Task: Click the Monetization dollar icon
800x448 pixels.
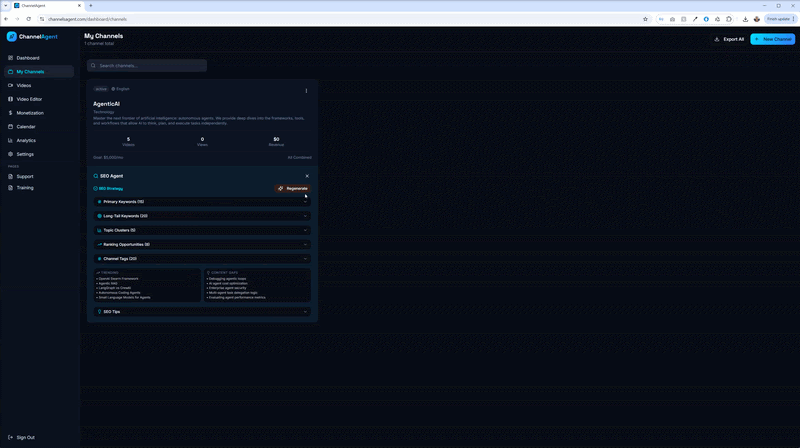Action: [11, 113]
